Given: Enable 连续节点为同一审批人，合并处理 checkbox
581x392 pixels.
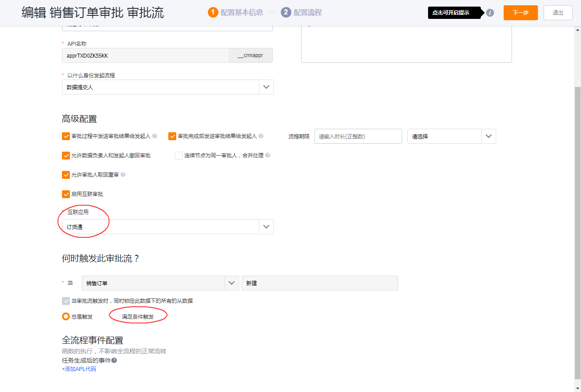Looking at the screenshot, I should 179,156.
